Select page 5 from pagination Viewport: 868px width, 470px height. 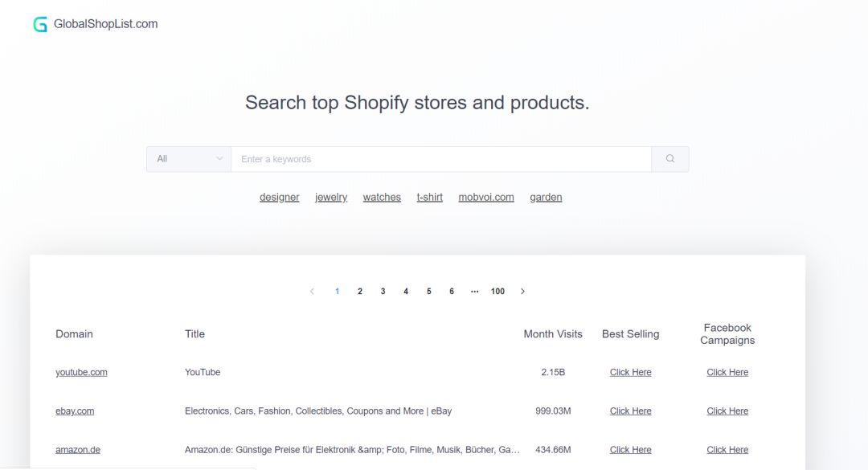(428, 291)
